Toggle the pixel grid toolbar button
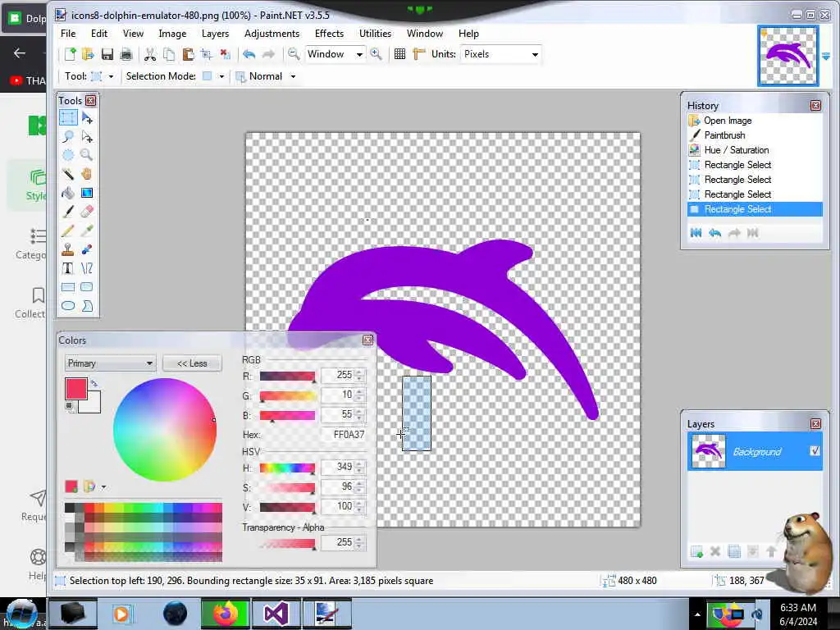 coord(399,54)
